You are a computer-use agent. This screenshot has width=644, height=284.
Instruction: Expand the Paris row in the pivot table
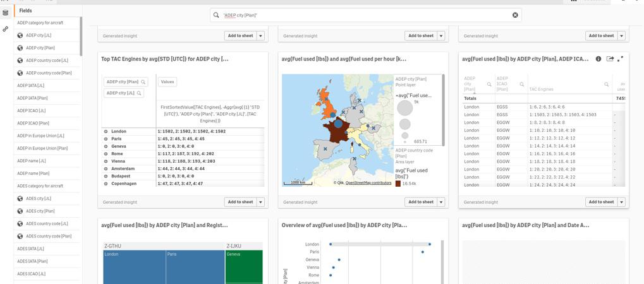(x=106, y=139)
